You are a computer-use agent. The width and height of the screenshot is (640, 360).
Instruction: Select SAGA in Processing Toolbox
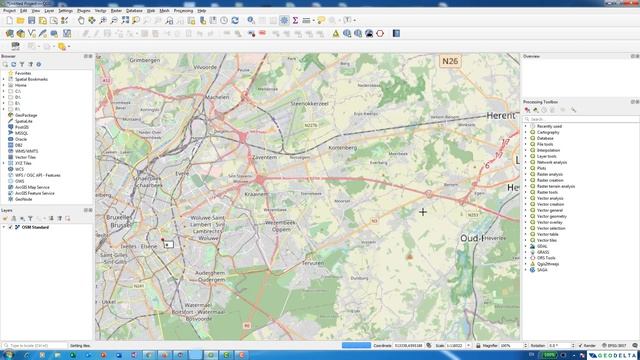(x=542, y=270)
